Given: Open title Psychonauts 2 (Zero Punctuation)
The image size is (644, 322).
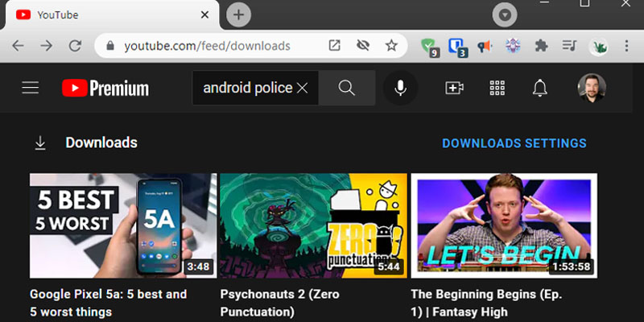Looking at the screenshot, I should 279,303.
